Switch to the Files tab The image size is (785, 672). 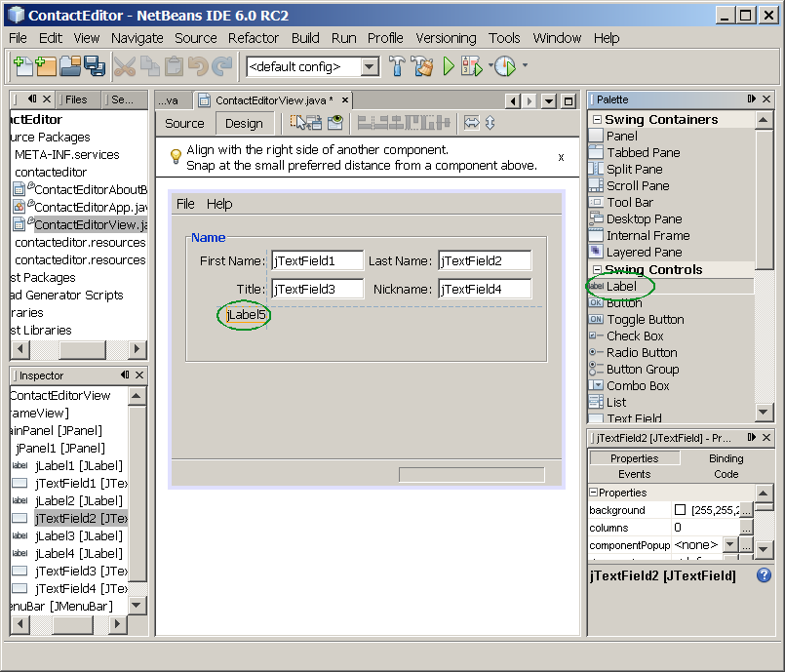[76, 99]
